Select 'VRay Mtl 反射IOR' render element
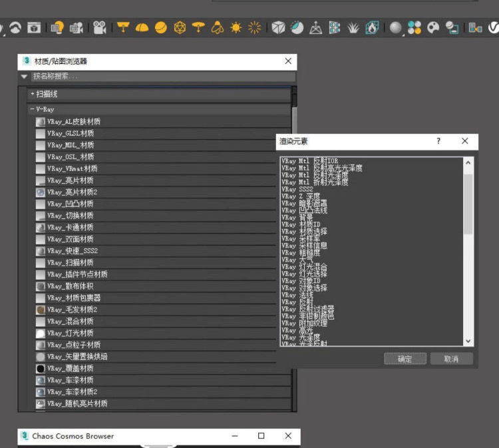Viewport: 499px width, 448px height. point(309,161)
